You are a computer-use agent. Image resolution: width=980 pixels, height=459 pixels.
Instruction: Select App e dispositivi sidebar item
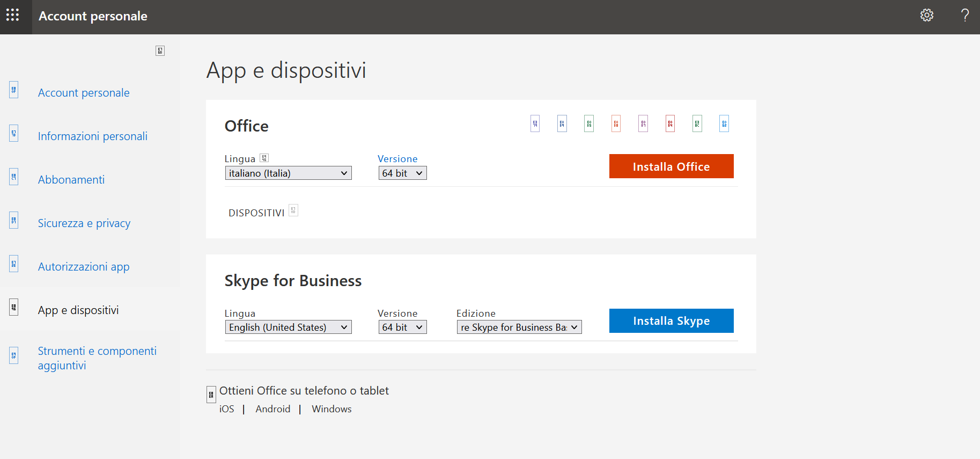click(78, 310)
